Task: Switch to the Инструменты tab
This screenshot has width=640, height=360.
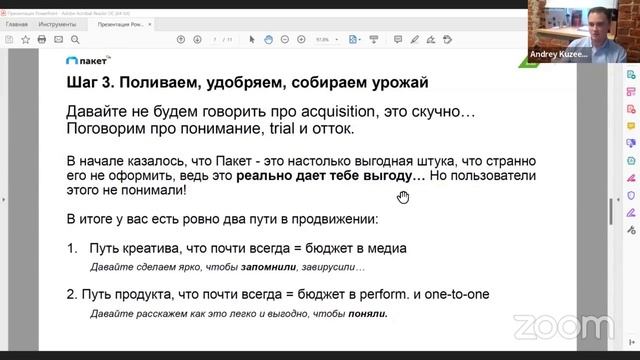Action: tap(57, 24)
